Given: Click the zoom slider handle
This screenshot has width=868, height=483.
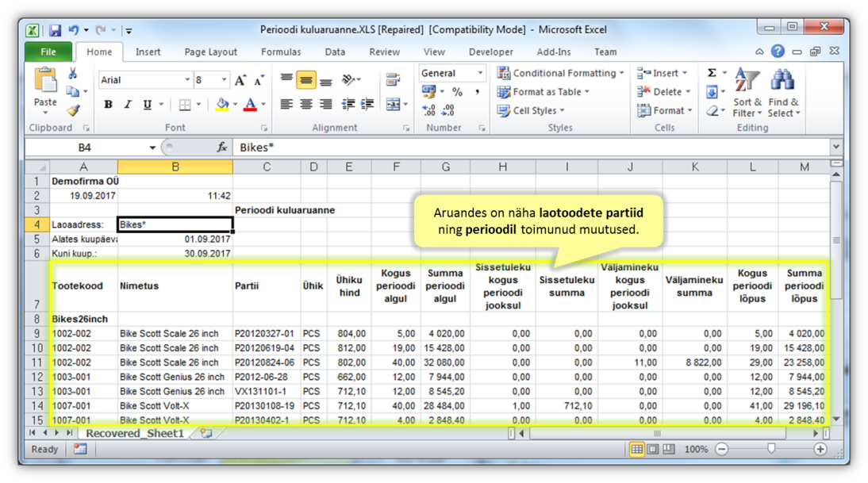Looking at the screenshot, I should point(771,449).
